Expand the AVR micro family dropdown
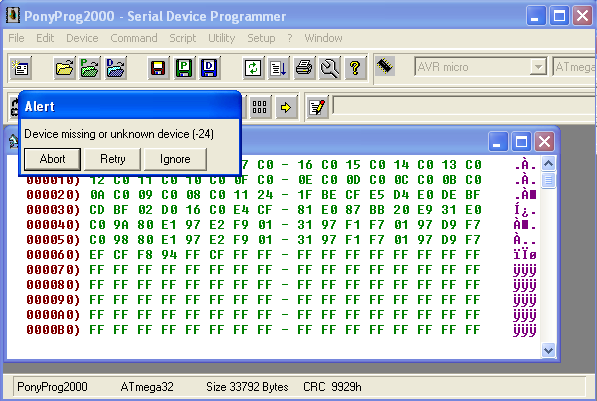Screen dimensions: 597x401 [538, 67]
